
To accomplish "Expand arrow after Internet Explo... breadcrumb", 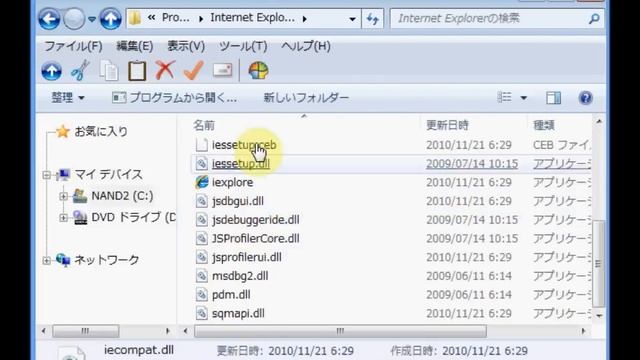I will (x=304, y=19).
